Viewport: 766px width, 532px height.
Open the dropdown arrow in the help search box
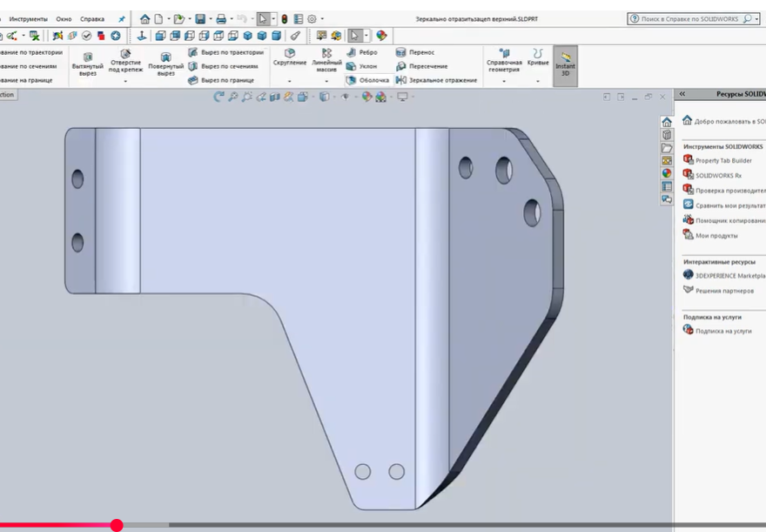(x=756, y=19)
